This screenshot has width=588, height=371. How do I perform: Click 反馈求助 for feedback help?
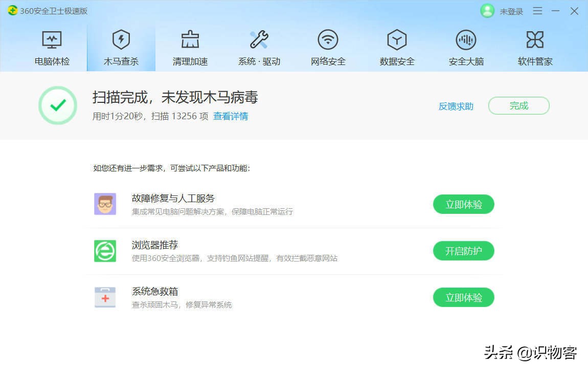456,106
